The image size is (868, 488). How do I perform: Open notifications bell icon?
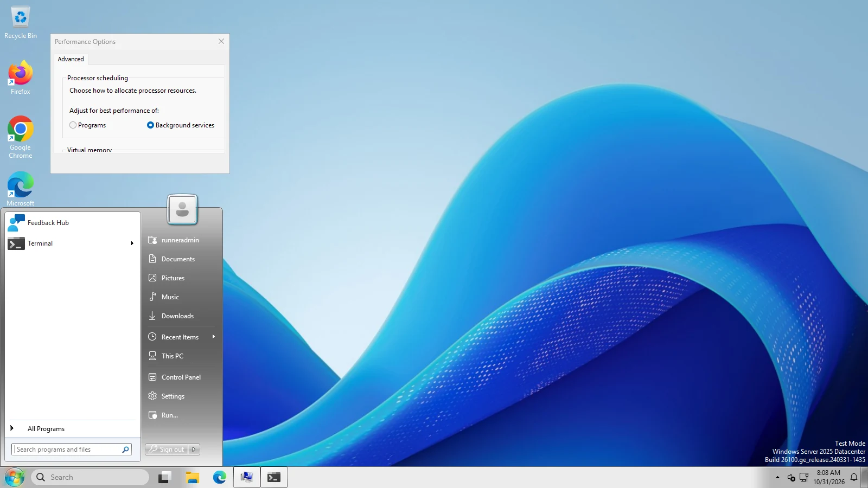854,478
